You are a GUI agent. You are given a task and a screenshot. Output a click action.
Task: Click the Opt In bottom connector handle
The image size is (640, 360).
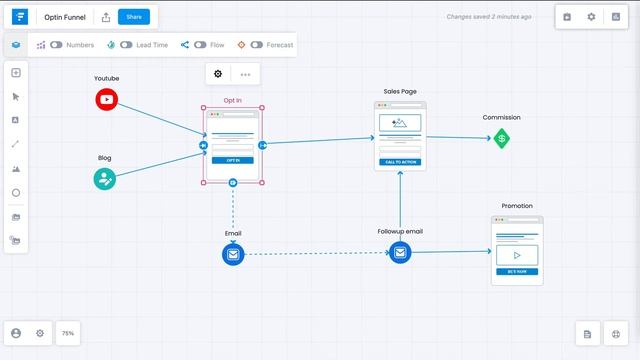point(233,183)
